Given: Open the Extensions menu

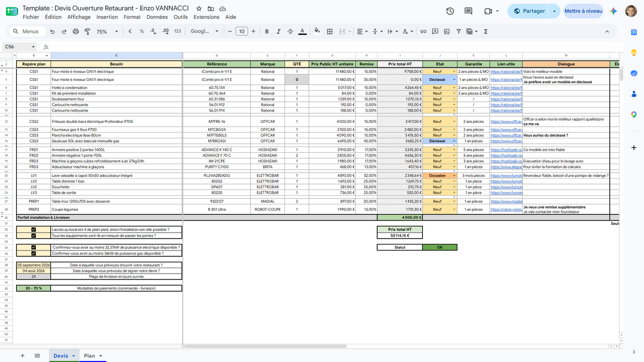Looking at the screenshot, I should (x=207, y=17).
